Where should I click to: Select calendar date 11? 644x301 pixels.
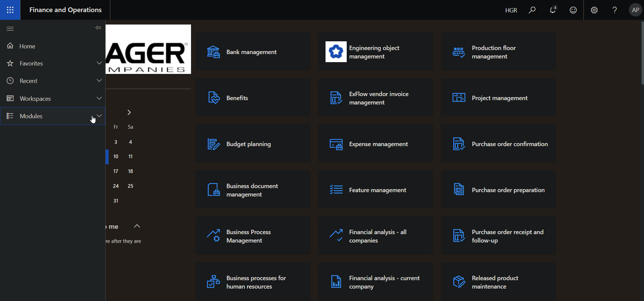click(x=130, y=156)
